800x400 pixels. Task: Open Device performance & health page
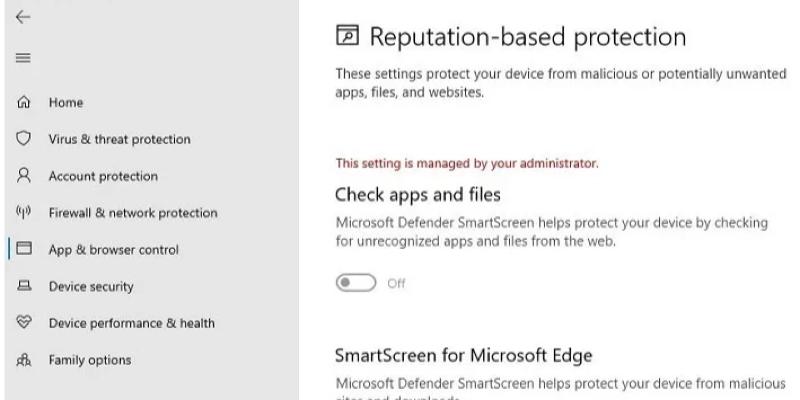click(x=132, y=323)
